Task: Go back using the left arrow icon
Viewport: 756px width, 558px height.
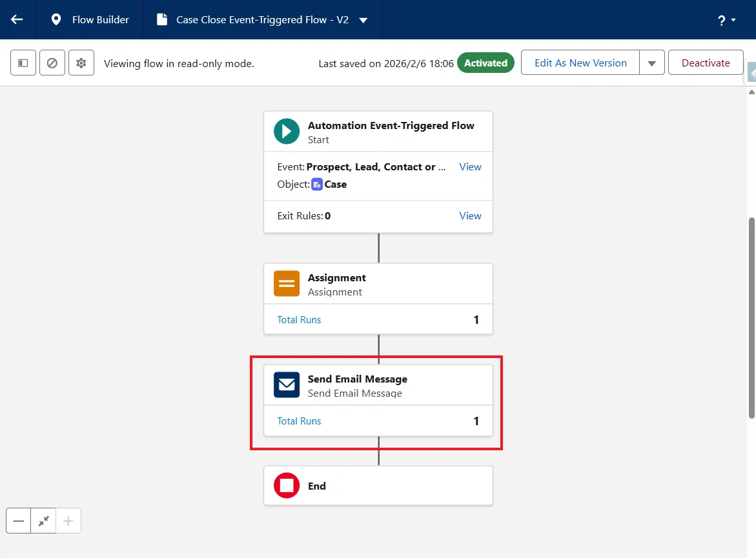Action: coord(17,20)
